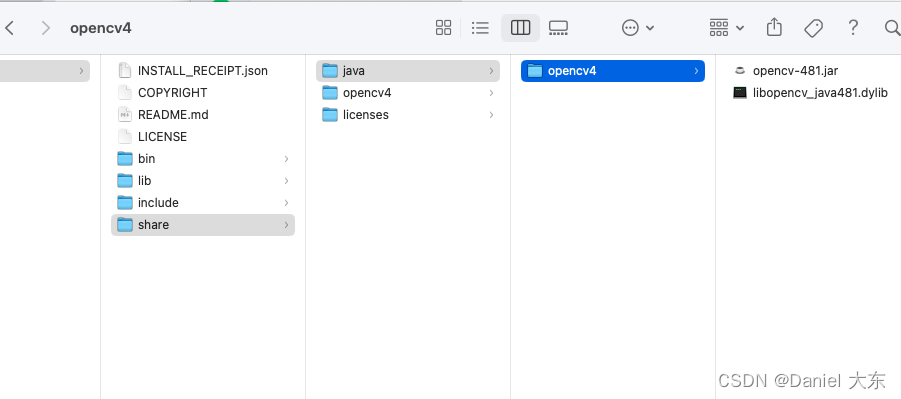Select the selected row in leftmost column
The width and height of the screenshot is (901, 399).
click(x=45, y=71)
